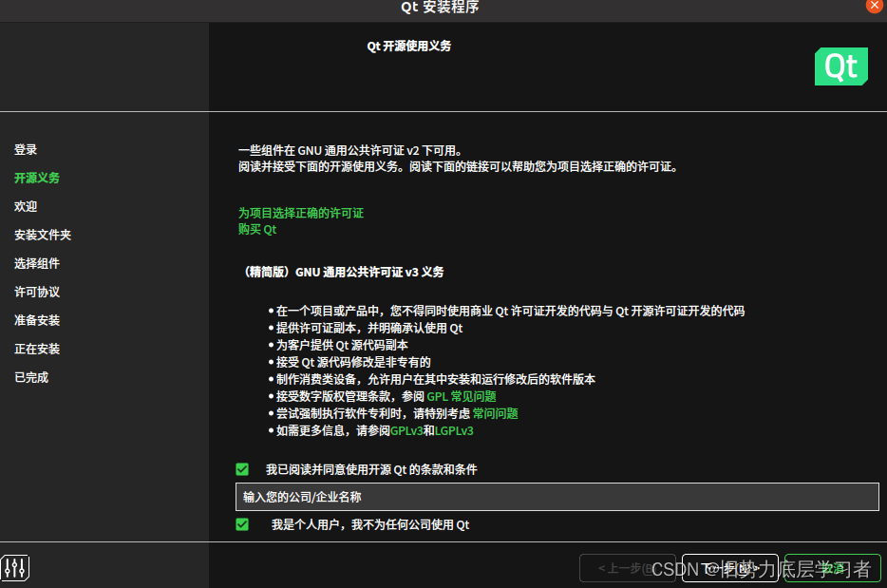Open the GPLv3 link
The image size is (887, 588).
(x=406, y=430)
